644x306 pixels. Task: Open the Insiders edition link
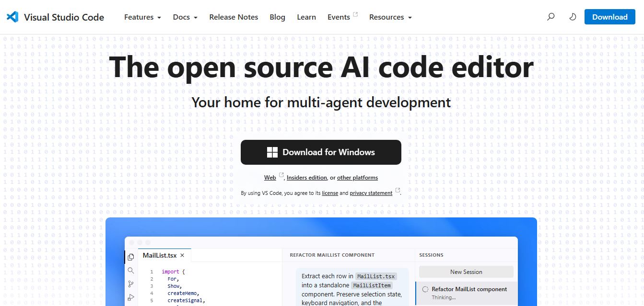307,178
